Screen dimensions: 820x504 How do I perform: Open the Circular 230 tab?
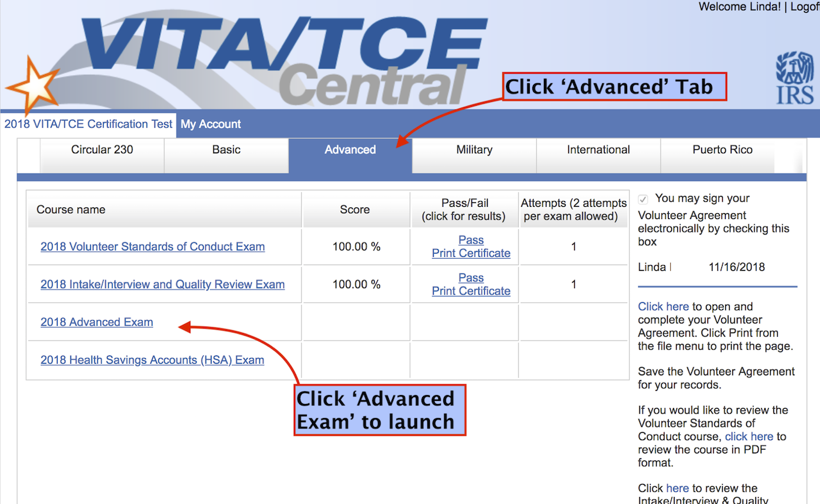tap(102, 154)
